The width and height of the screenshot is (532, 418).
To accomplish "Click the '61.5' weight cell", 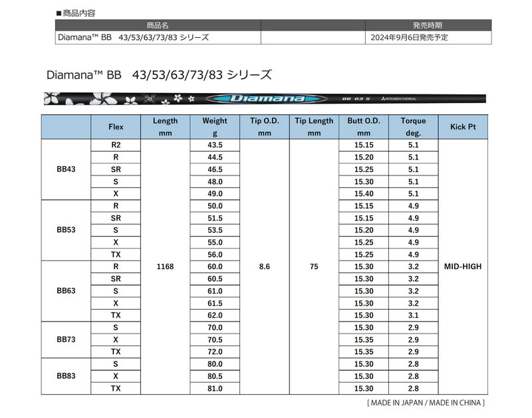I will 215,303.
